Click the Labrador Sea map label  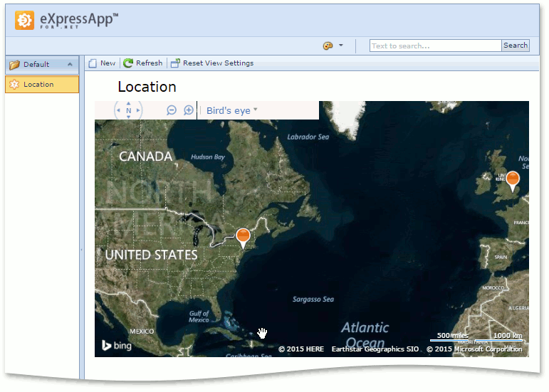(308, 137)
